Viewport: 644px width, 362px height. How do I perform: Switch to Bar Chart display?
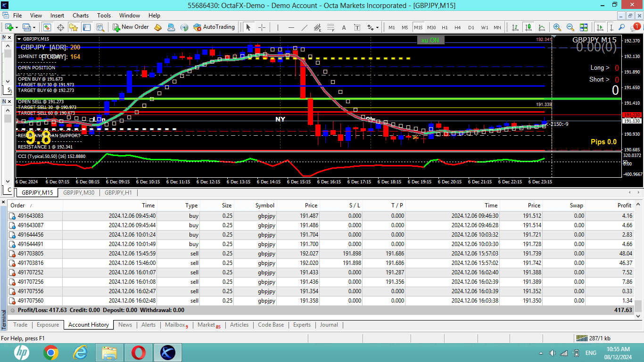click(x=515, y=27)
